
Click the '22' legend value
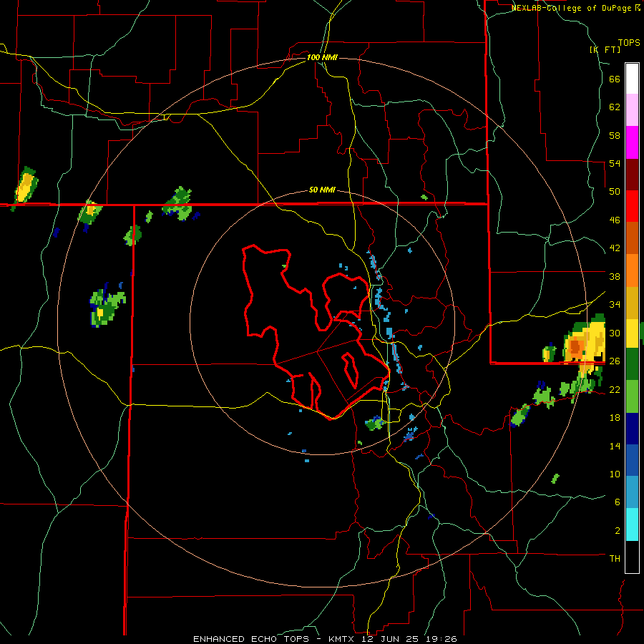pos(615,389)
